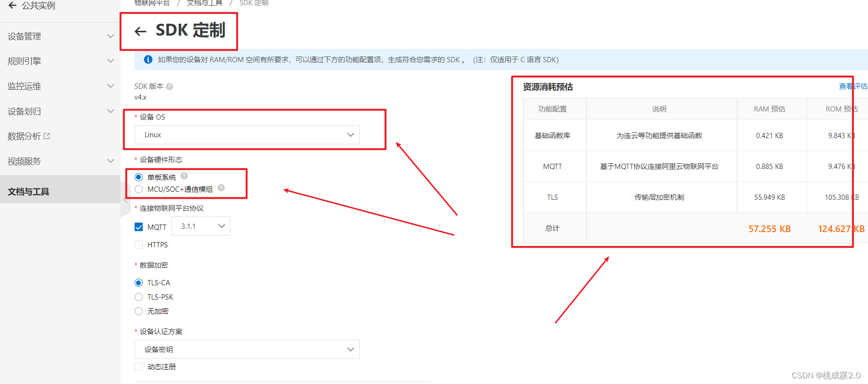Click the 总计 row label

point(552,228)
